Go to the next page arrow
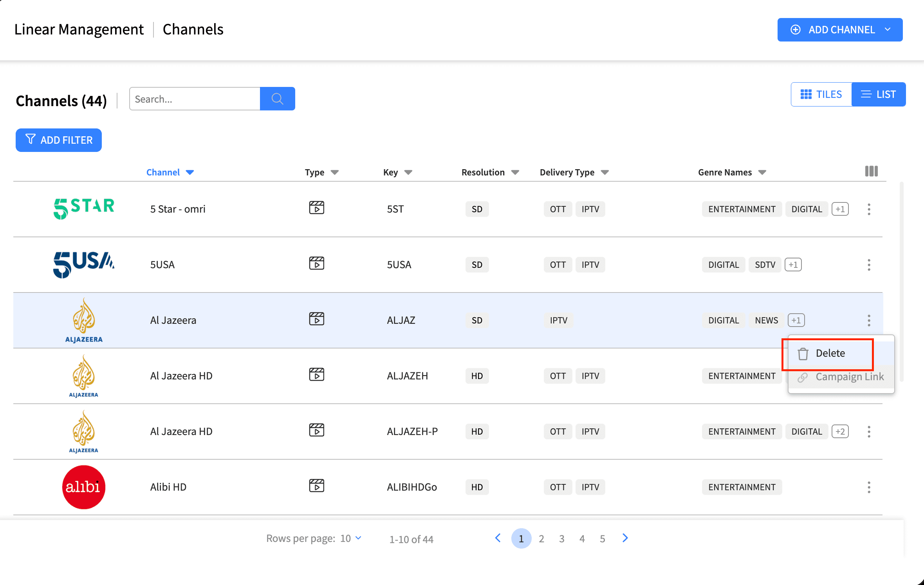This screenshot has width=924, height=585. [x=625, y=538]
